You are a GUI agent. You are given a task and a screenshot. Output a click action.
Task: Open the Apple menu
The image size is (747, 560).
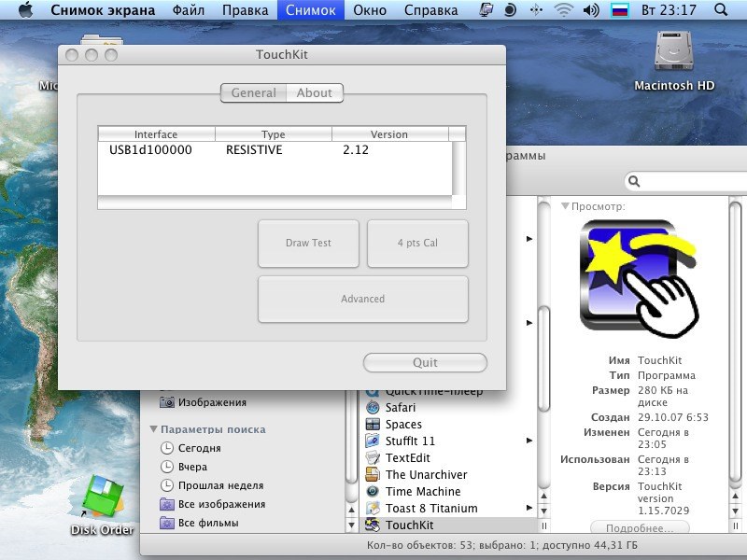click(x=25, y=10)
